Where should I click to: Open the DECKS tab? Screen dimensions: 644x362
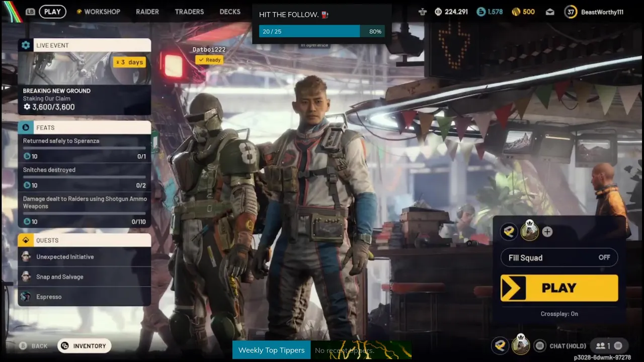(230, 12)
